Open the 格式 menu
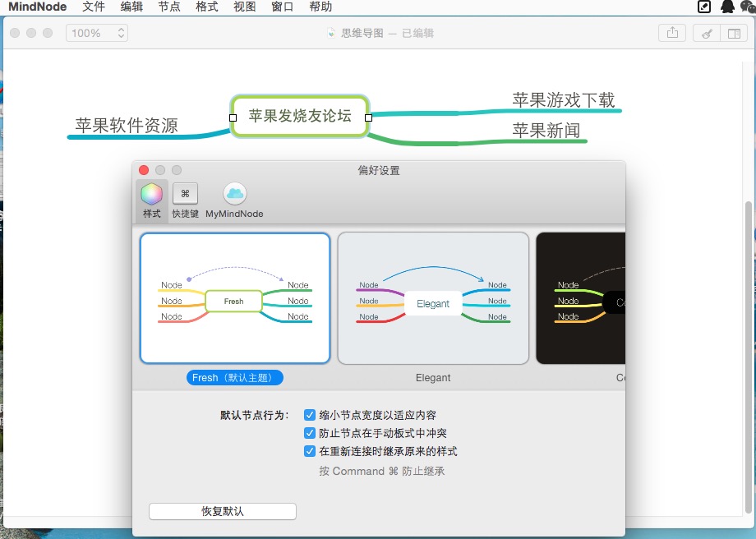The width and height of the screenshot is (756, 539). [x=207, y=7]
